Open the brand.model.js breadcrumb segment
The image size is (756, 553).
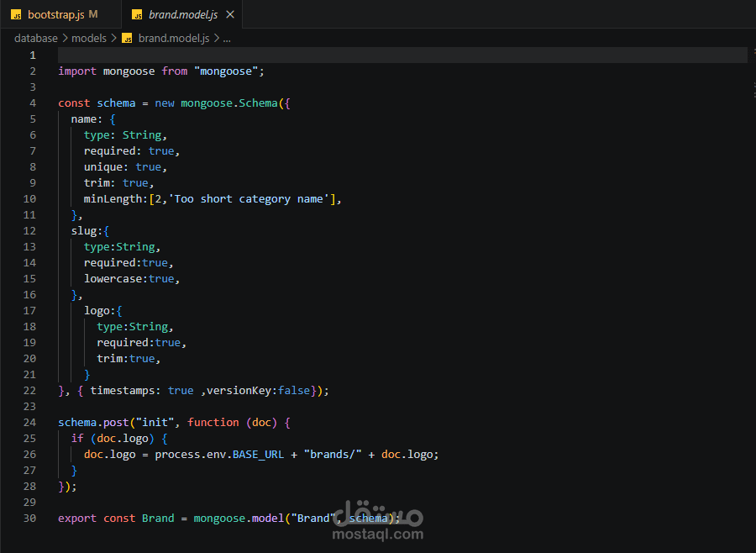[x=174, y=38]
